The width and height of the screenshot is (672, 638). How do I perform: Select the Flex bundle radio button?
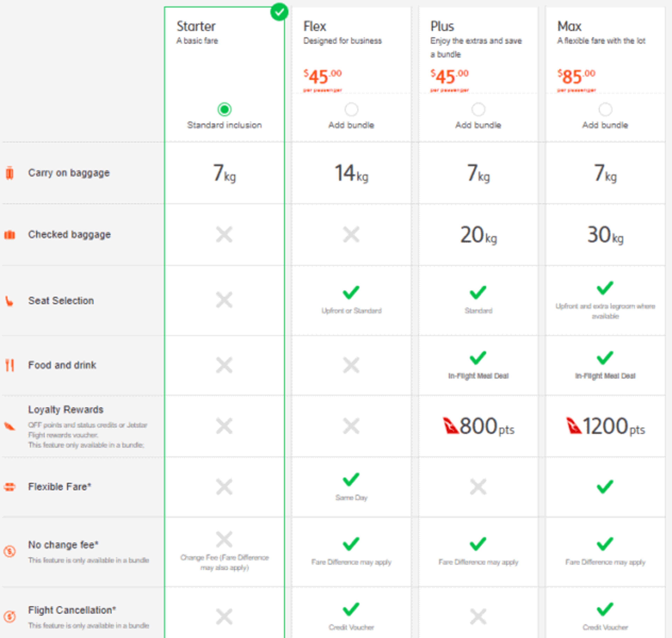[351, 110]
